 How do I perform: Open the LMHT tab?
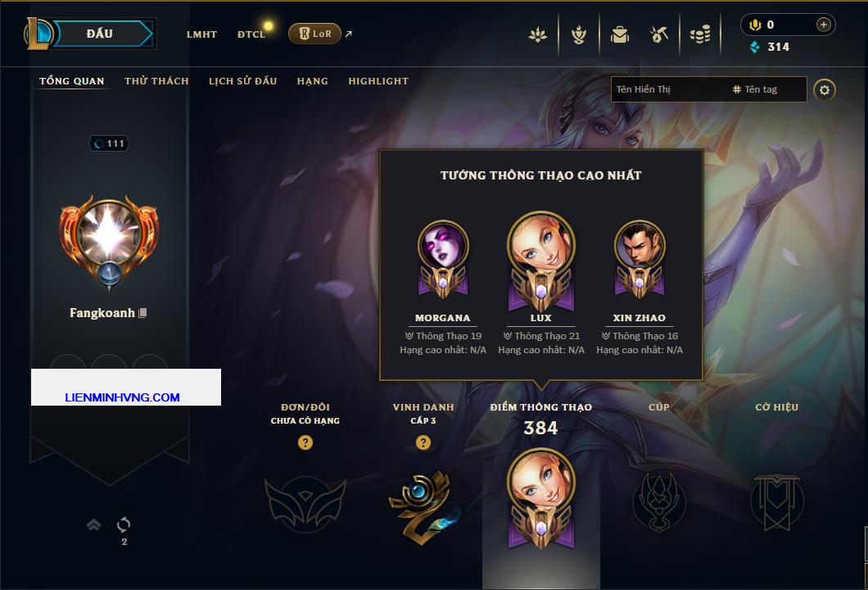pos(201,34)
